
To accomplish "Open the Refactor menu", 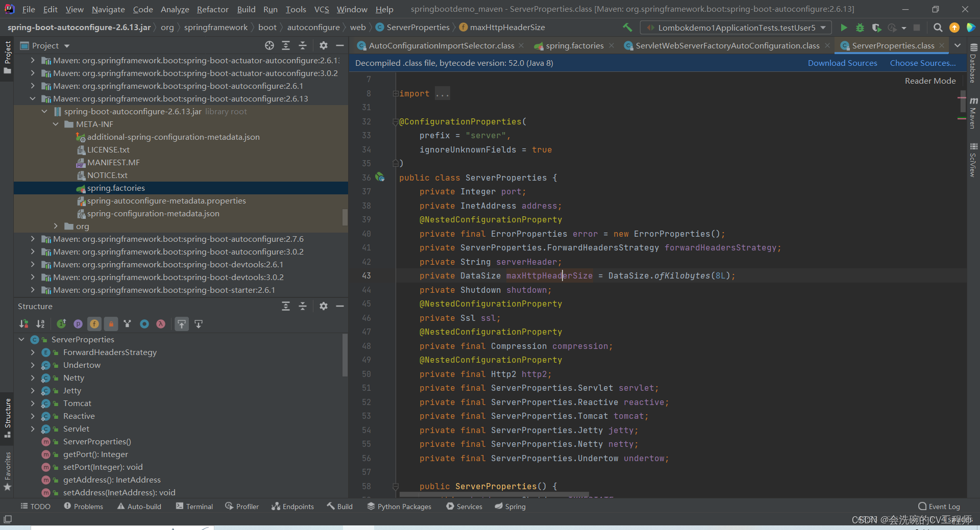I will pos(212,9).
